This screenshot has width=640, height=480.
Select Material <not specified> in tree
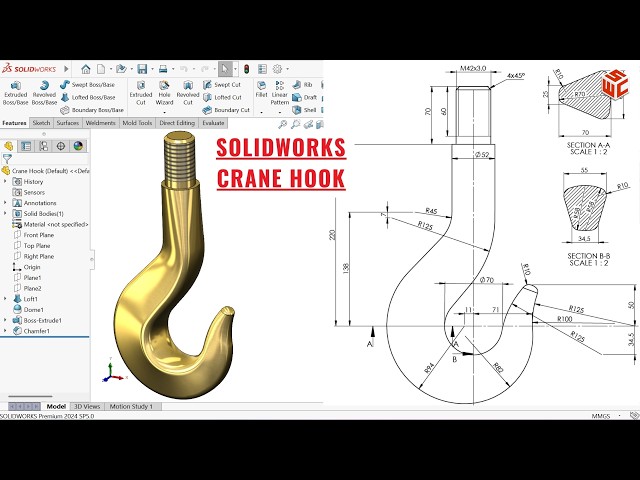point(51,224)
